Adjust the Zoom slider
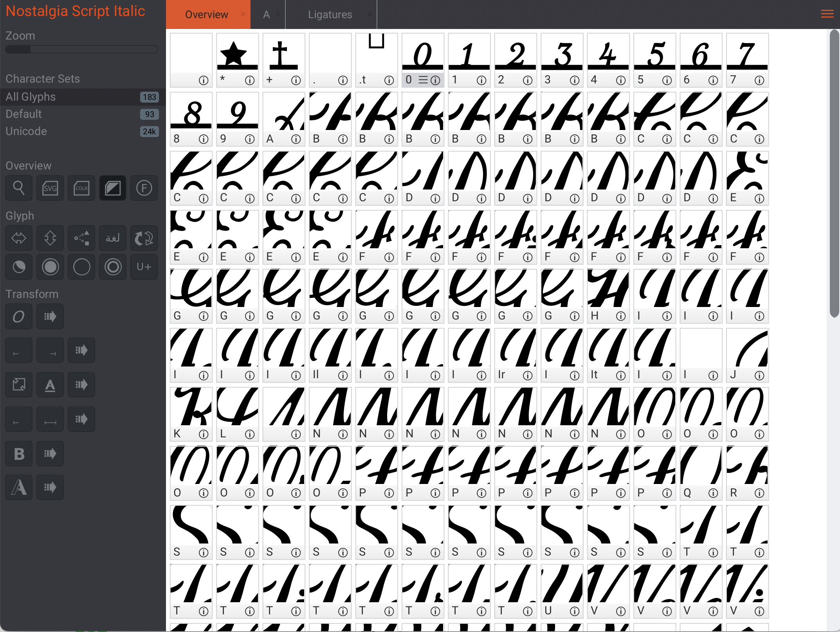The width and height of the screenshot is (840, 632). point(81,49)
